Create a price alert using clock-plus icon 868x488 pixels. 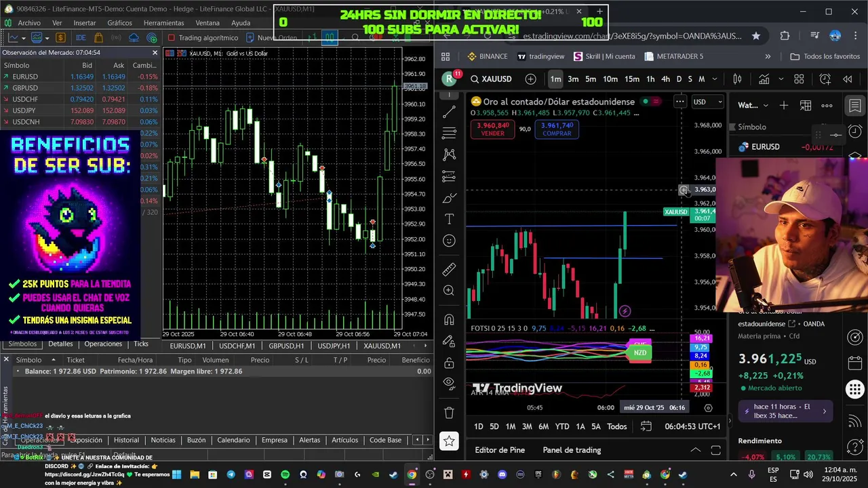825,79
